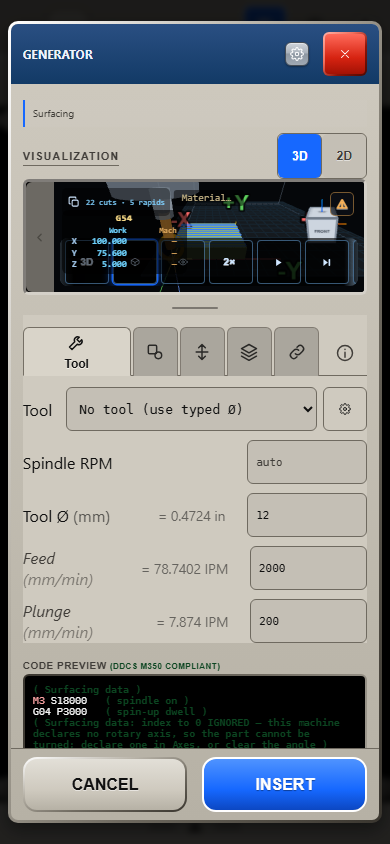Open the depth arrows tab
Viewport: 390px width, 844px height.
click(202, 352)
